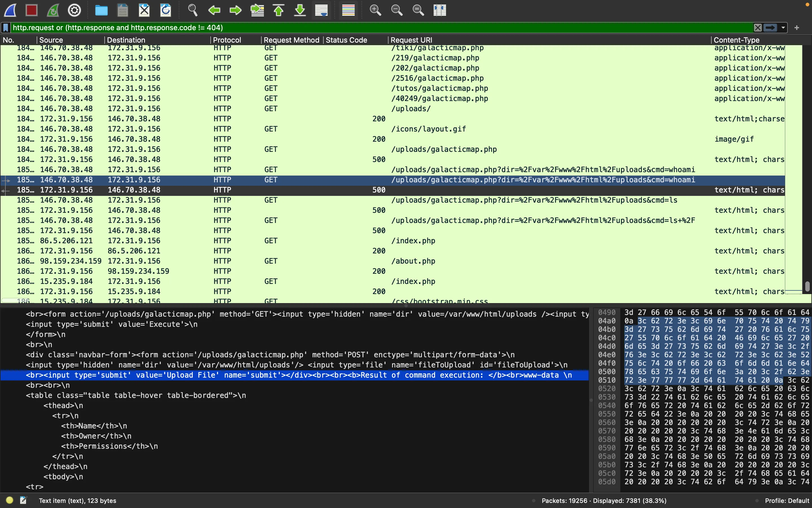The image size is (812, 508).
Task: Open a capture file via the blue folder icon
Action: (101, 10)
